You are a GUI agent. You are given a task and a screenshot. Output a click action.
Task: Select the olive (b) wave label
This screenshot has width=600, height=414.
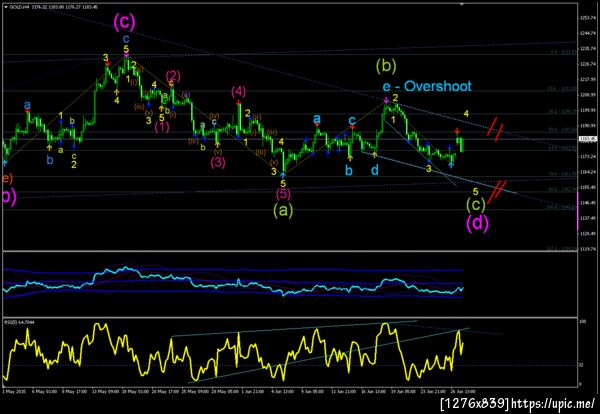(386, 67)
